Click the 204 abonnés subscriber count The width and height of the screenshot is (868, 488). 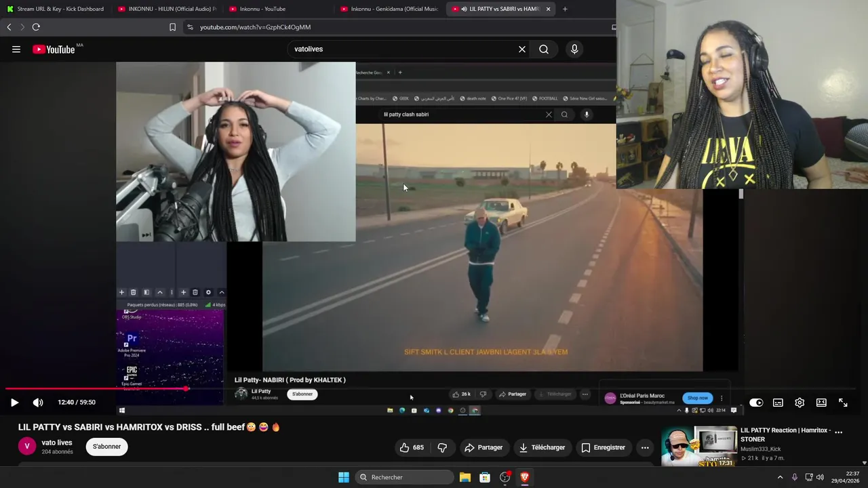click(57, 452)
